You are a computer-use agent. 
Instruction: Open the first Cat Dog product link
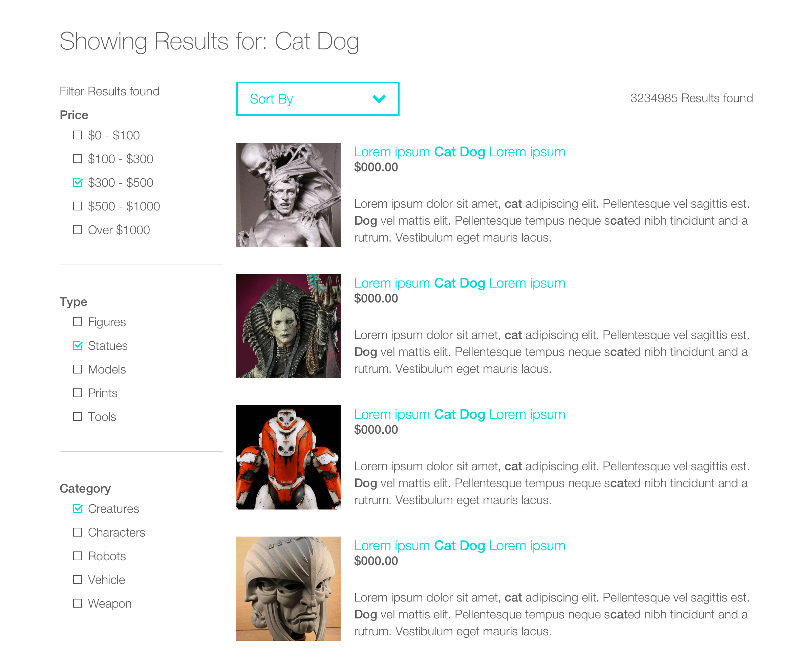tap(460, 152)
